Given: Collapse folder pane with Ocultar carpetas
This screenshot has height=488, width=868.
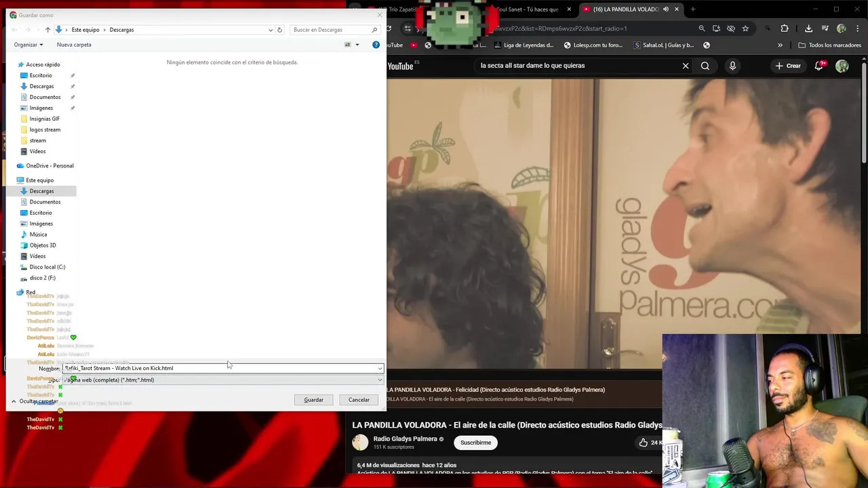Looking at the screenshot, I should point(34,401).
